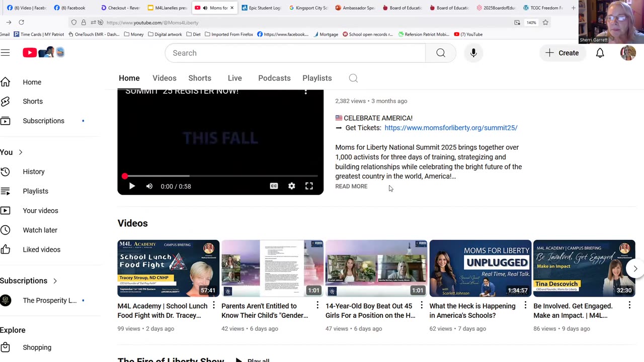The height and width of the screenshot is (362, 644).
Task: Open a new browser tab
Action: coord(573,8)
